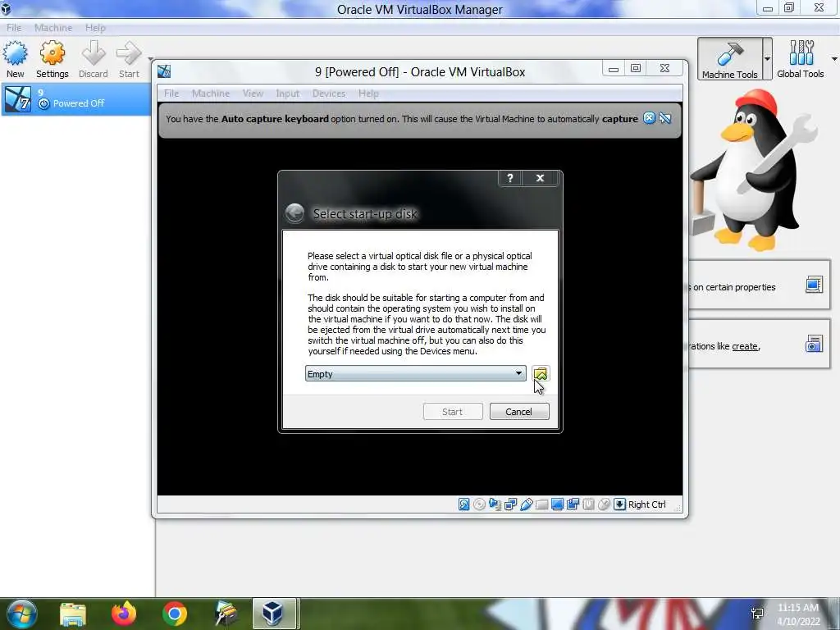
Task: Click the folder icon to choose a disk file
Action: coord(541,373)
